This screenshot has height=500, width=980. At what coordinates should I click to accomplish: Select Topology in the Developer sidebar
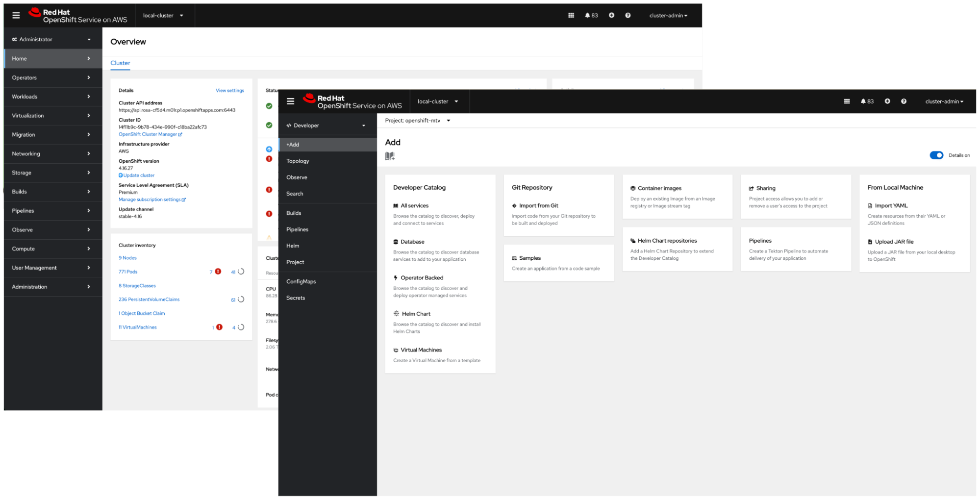tap(298, 161)
